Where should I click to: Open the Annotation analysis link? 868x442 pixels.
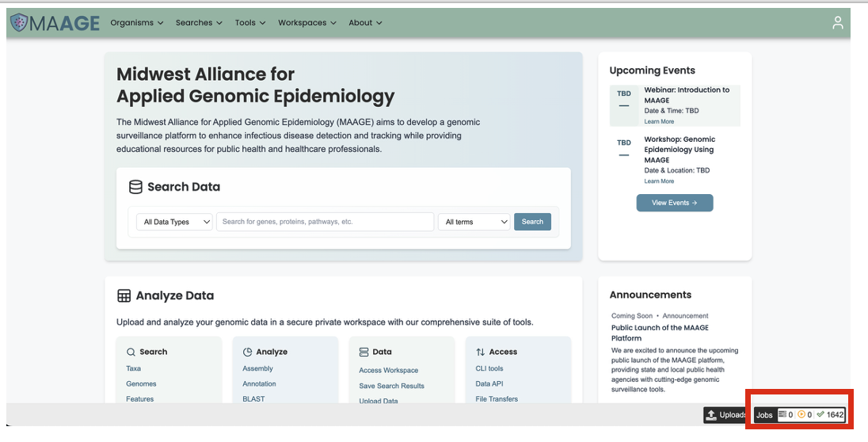[x=259, y=384]
